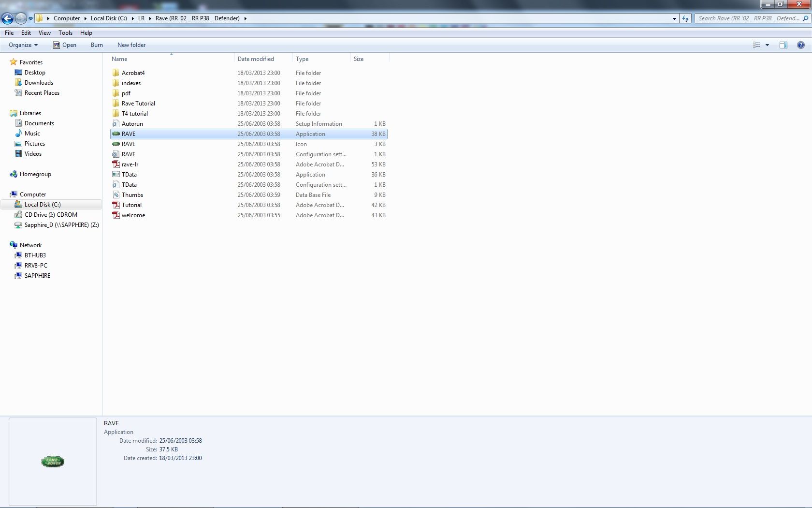Open the Pictures library
The width and height of the screenshot is (812, 508).
coord(35,144)
